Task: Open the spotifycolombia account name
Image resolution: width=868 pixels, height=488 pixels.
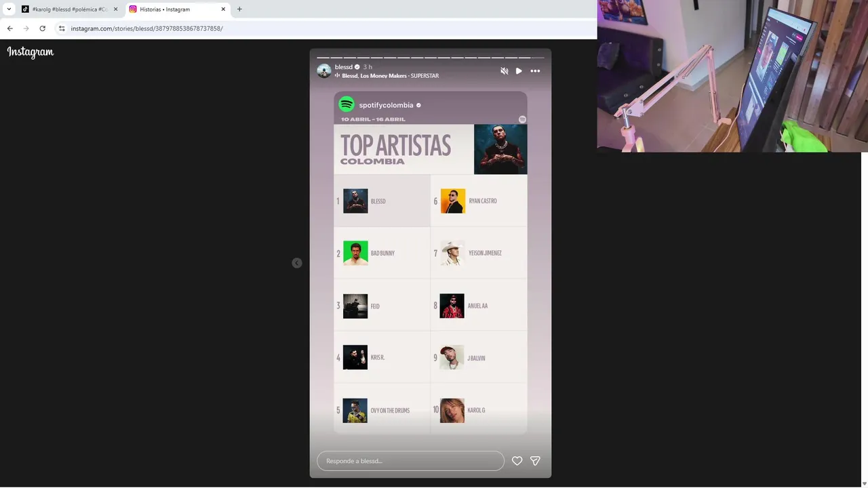Action: (386, 105)
